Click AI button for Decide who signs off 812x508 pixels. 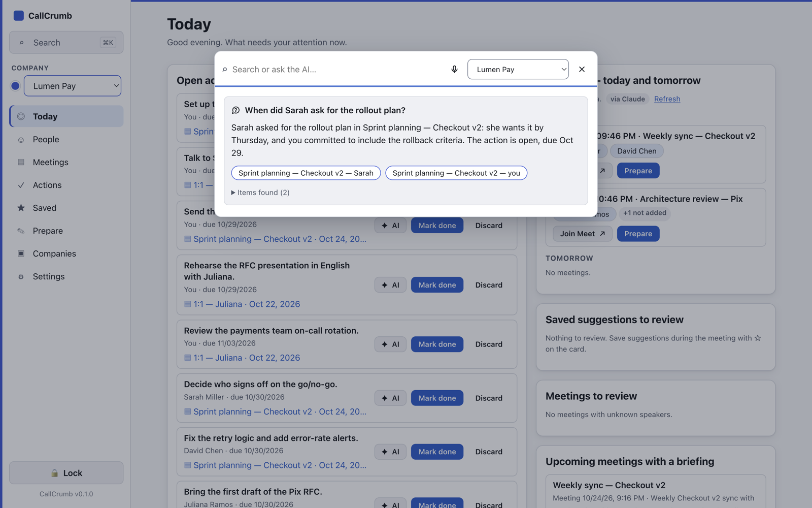(390, 398)
